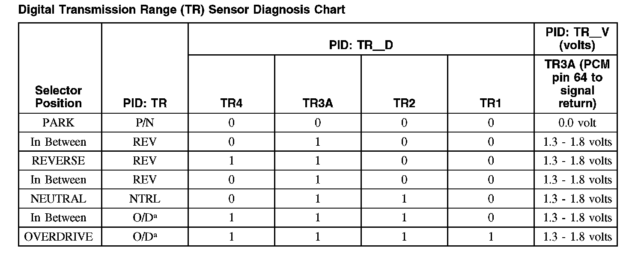This screenshot has width=644, height=253.
Task: Select the 0.0 volt cell
Action: 577,123
